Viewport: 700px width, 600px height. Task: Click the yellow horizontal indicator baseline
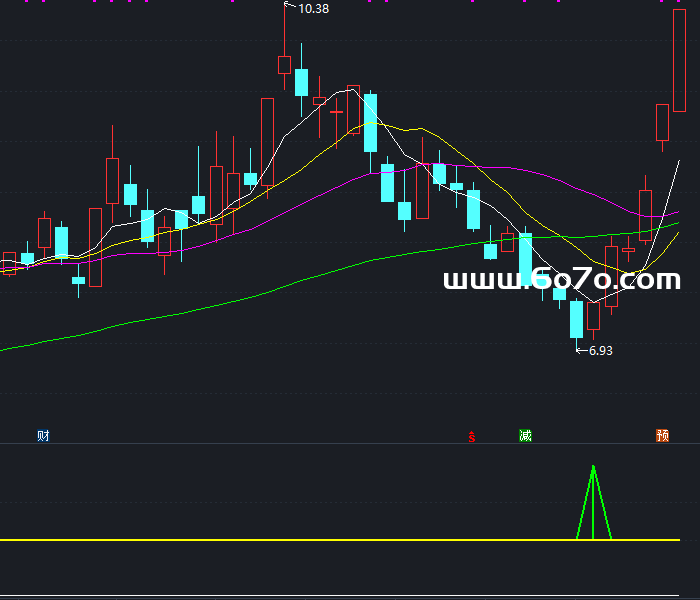point(340,540)
